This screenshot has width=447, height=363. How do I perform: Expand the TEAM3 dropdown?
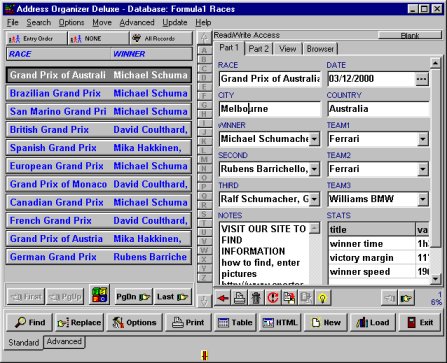point(423,199)
